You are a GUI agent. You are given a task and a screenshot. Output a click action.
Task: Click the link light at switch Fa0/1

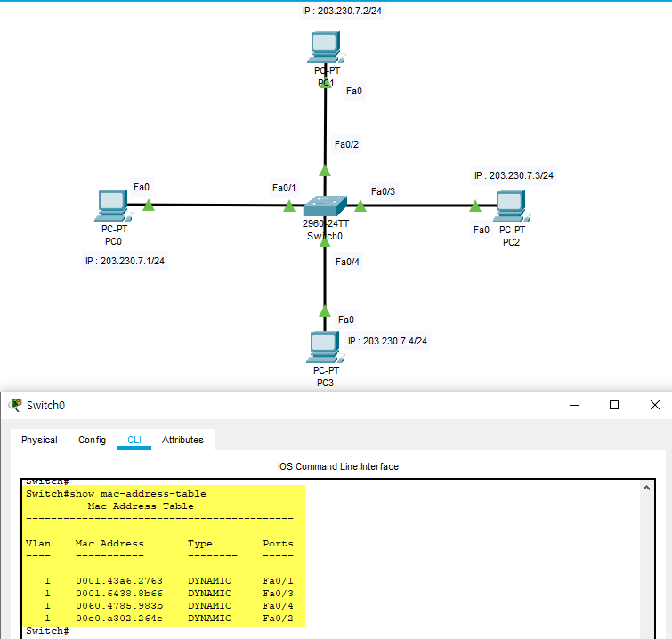pos(289,206)
